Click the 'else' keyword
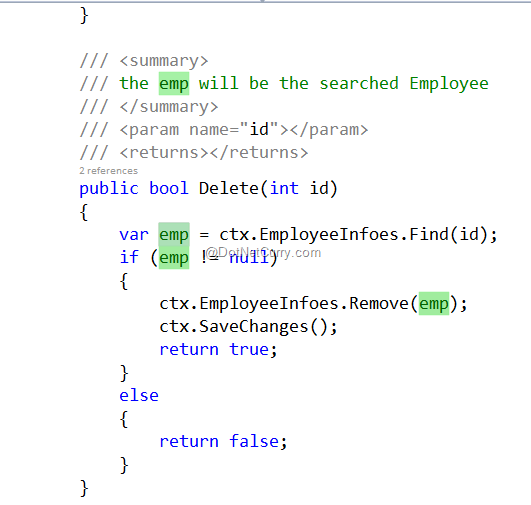 pyautogui.click(x=139, y=396)
